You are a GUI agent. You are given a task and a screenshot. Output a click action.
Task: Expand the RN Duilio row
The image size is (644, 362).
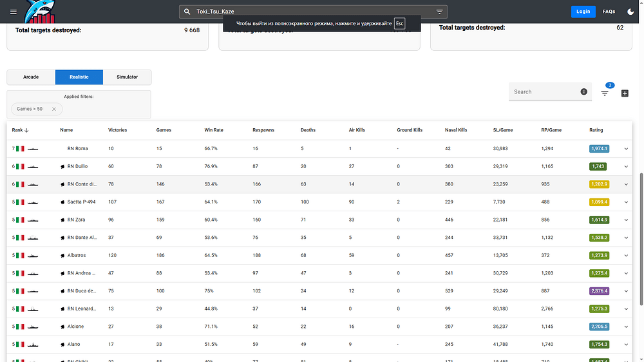pyautogui.click(x=626, y=166)
